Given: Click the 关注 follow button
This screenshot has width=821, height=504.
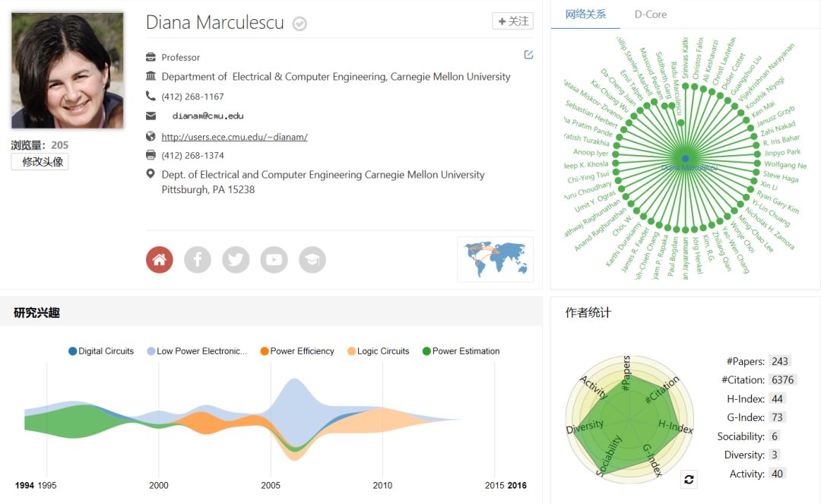Looking at the screenshot, I should [513, 21].
